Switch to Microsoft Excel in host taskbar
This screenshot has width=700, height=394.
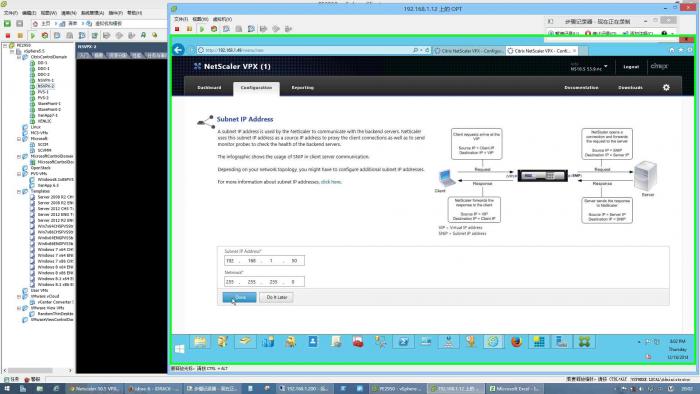tap(514, 389)
